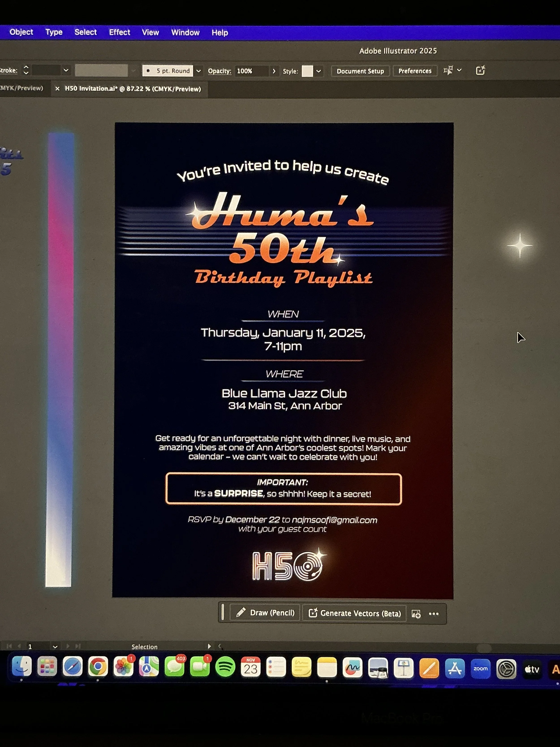Close the H50 Invitation.ai document tab
This screenshot has height=747, width=560.
click(57, 89)
